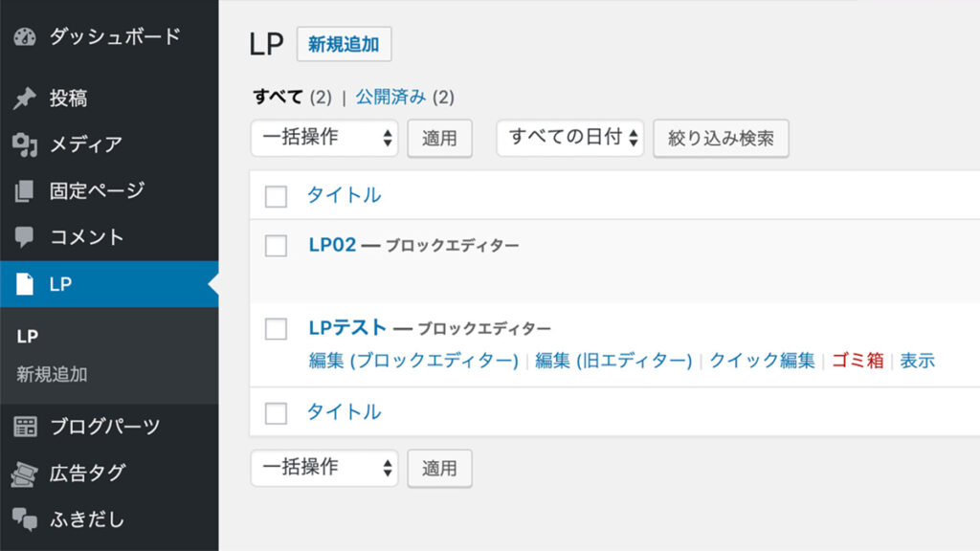Open the bottom 一括操作 bulk actions dropdown
Screen dimensions: 980x551
pos(324,468)
